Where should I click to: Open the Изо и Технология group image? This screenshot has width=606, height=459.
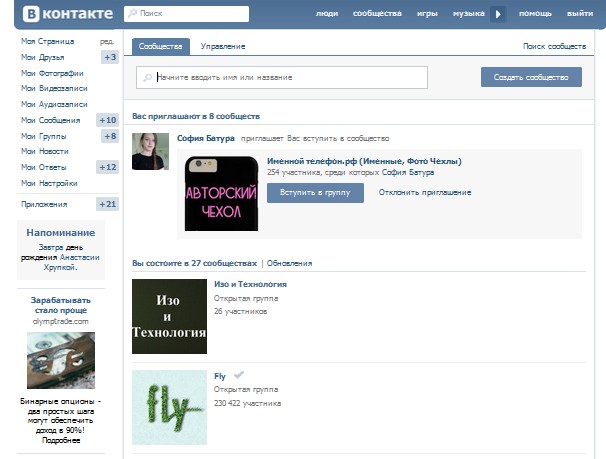169,316
